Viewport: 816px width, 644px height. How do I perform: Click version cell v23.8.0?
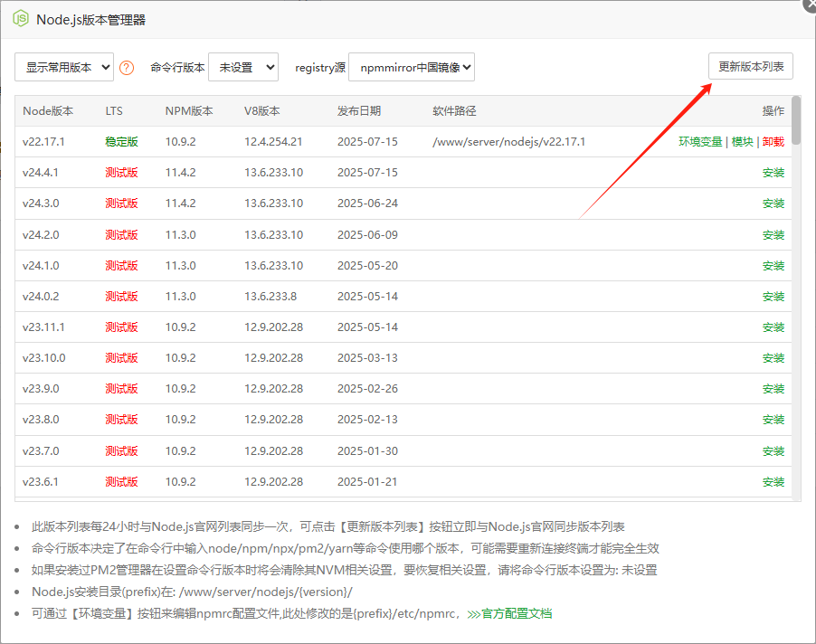(41, 419)
